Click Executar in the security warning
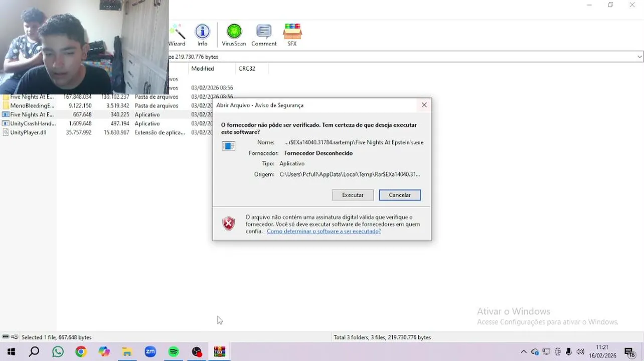The image size is (644, 361). point(353,195)
